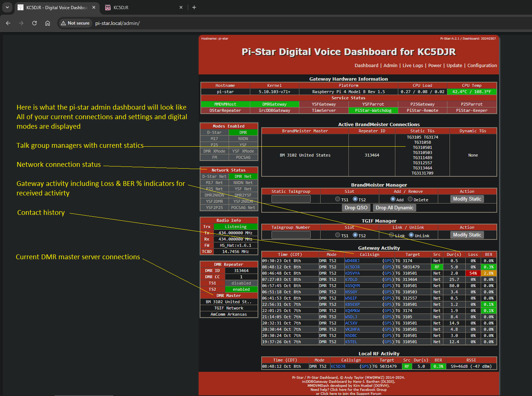Expand the tab search dropdown

[x=7, y=7]
